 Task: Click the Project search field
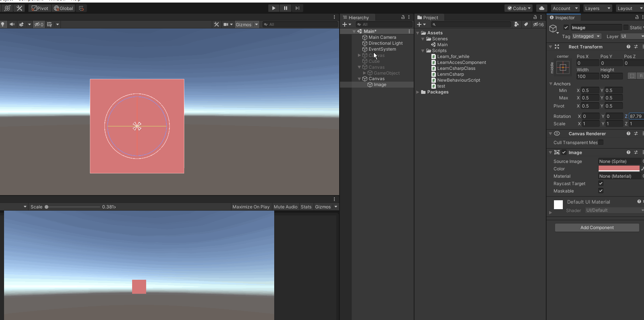pos(471,24)
